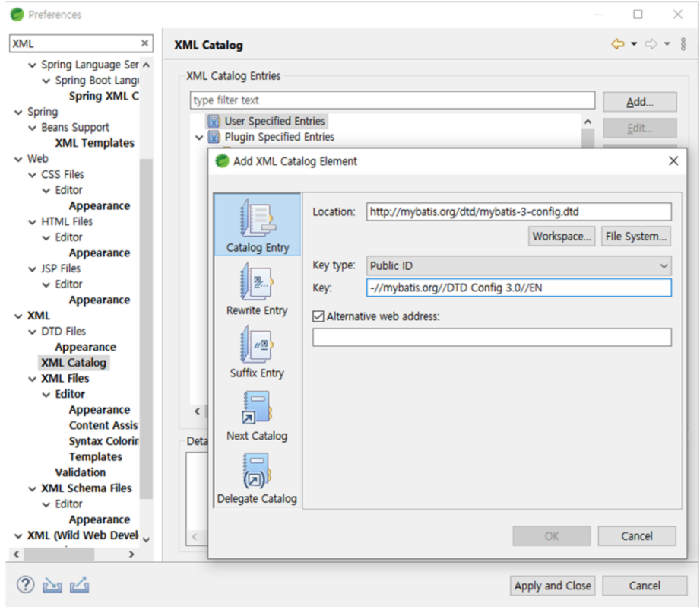Click catalog entries list scroll up arrow
The image size is (700, 610).
588,122
